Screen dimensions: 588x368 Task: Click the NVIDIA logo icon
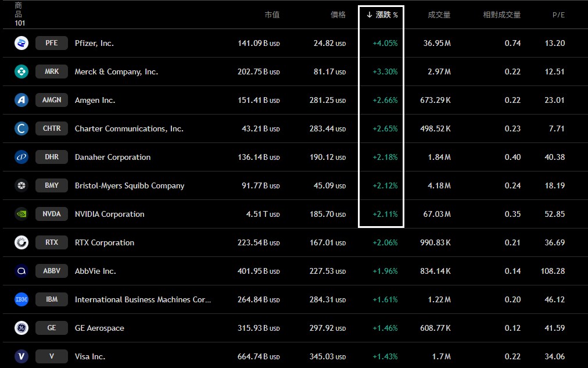[21, 214]
